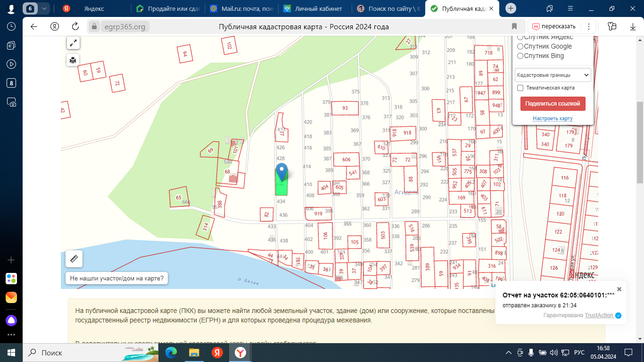
Task: Open the orange mail icon in sidebar
Action: (x=11, y=297)
